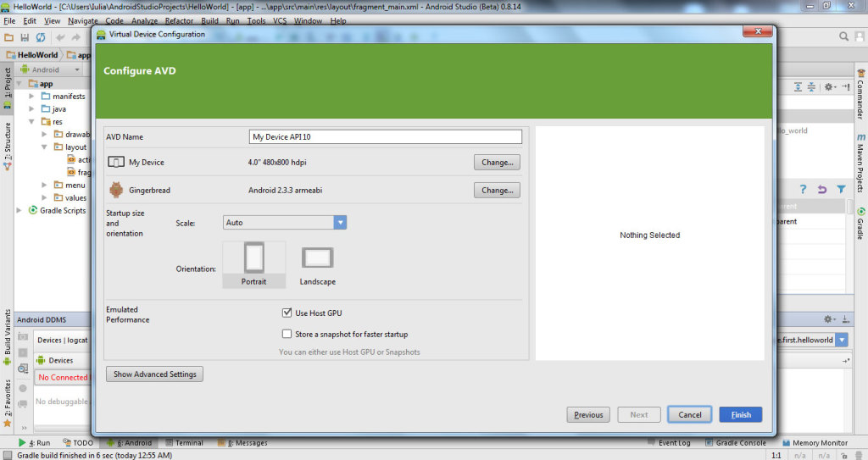Open TODO tool window tab

[78, 443]
